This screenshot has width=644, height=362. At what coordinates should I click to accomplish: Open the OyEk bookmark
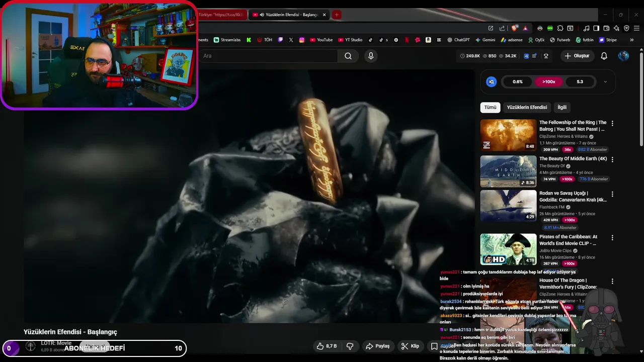pos(536,40)
